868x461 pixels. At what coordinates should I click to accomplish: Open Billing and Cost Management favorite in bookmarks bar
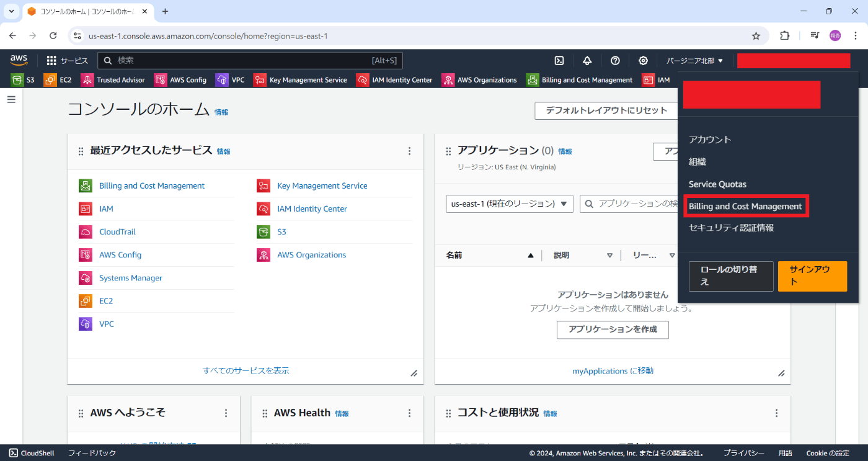(x=579, y=80)
